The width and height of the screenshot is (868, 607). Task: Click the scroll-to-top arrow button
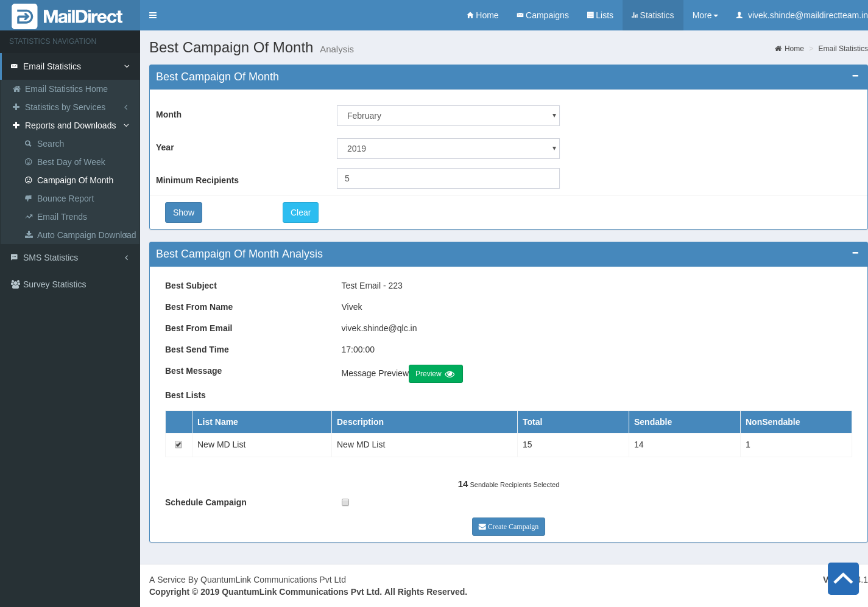pyautogui.click(x=843, y=578)
